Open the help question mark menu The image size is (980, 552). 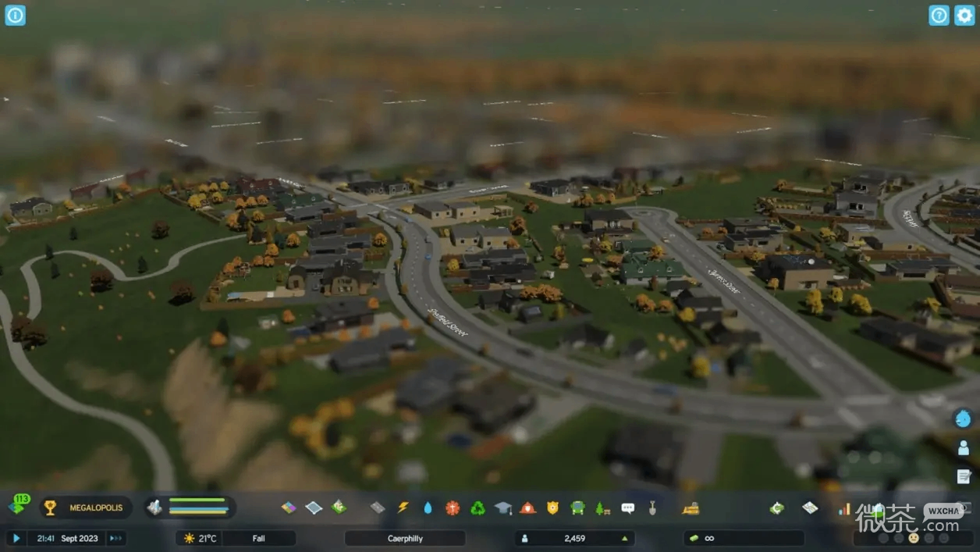coord(939,15)
